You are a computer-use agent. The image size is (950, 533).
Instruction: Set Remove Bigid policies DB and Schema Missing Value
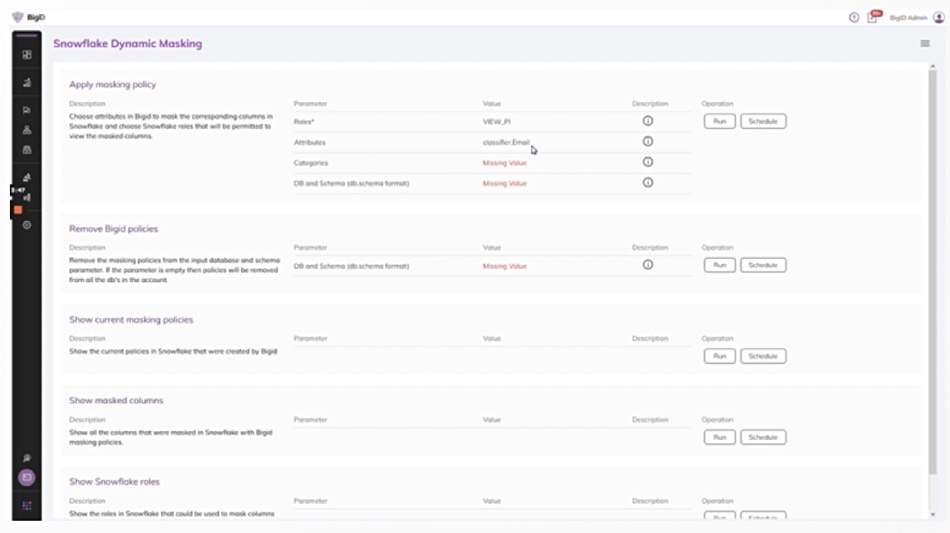pos(505,266)
